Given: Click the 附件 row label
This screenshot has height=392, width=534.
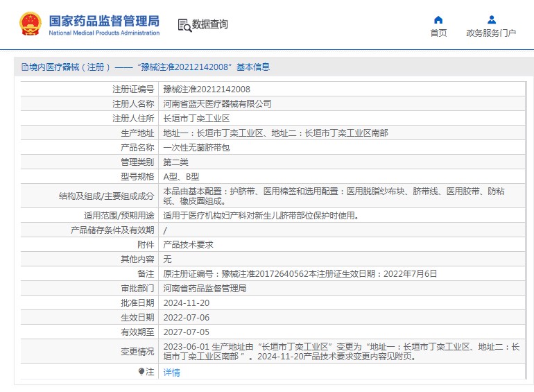Looking at the screenshot, I should point(146,245).
